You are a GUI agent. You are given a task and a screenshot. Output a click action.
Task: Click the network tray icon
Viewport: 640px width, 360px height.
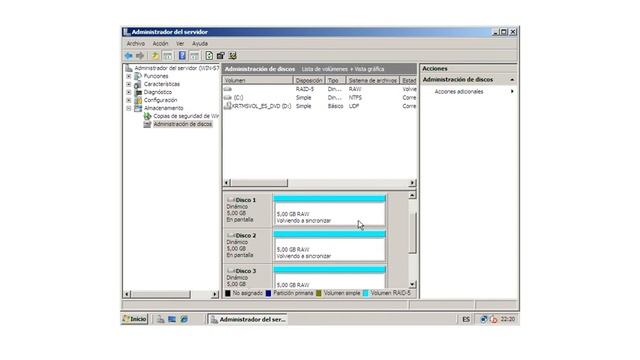click(x=484, y=319)
